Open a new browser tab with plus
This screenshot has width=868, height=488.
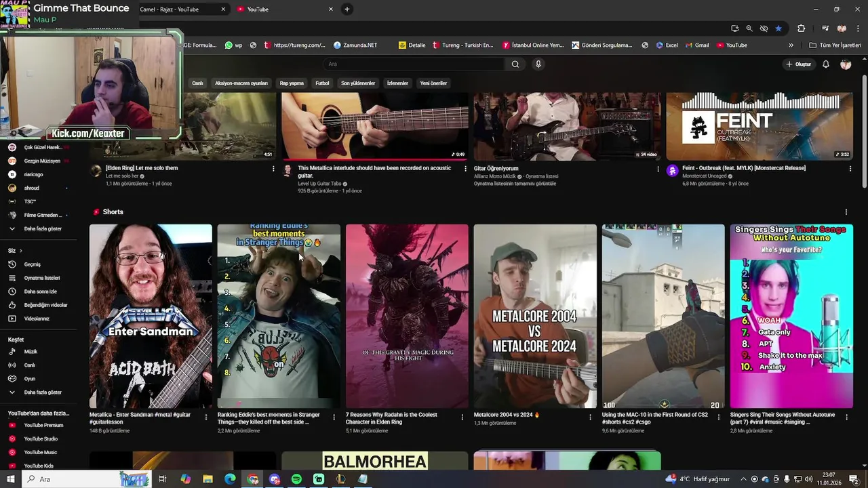click(x=347, y=9)
